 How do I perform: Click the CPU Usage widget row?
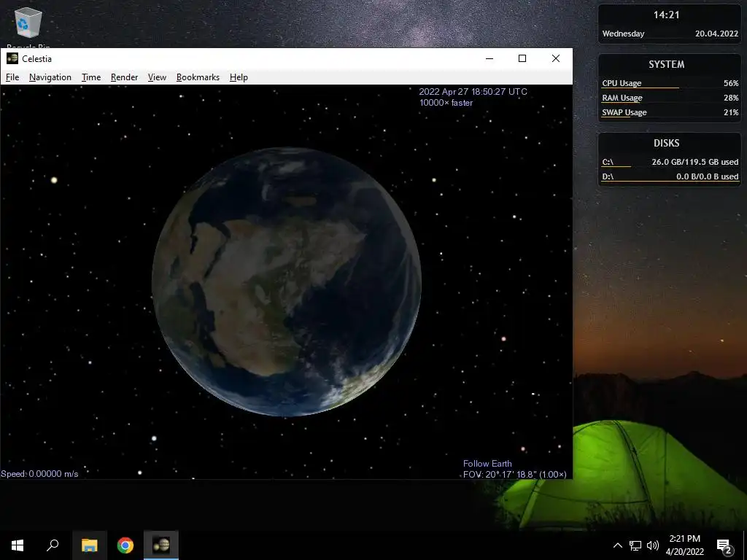(x=670, y=83)
